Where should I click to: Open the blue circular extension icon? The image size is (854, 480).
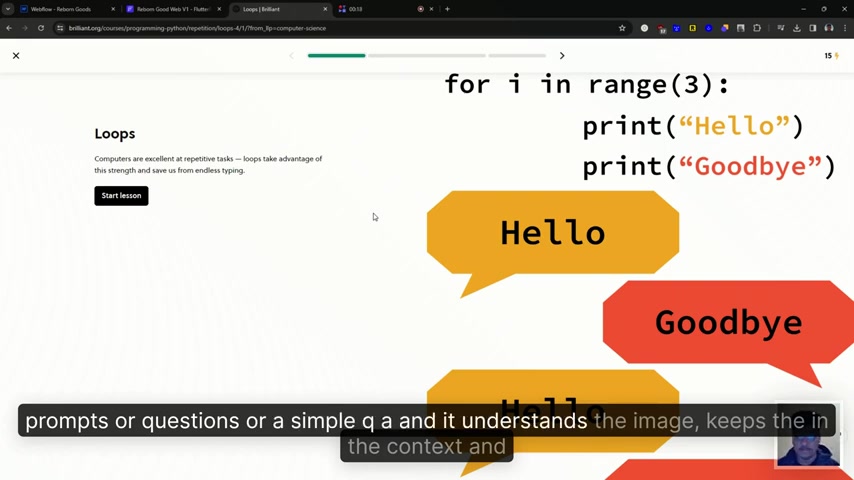[x=708, y=28]
